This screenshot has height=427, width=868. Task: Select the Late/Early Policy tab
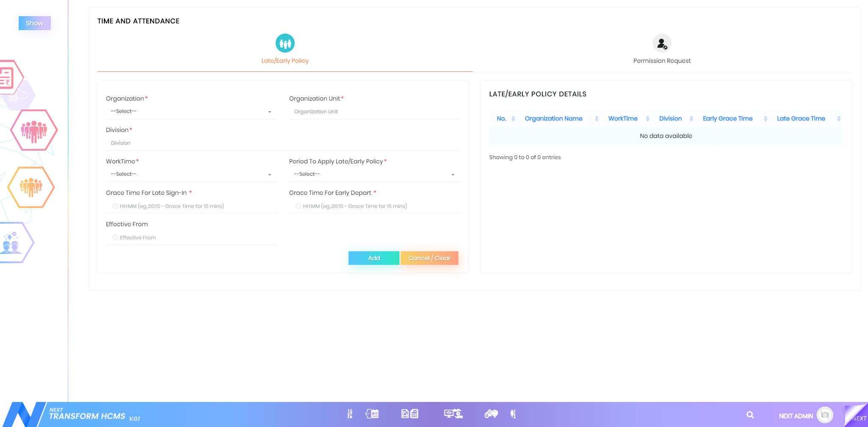[x=285, y=50]
